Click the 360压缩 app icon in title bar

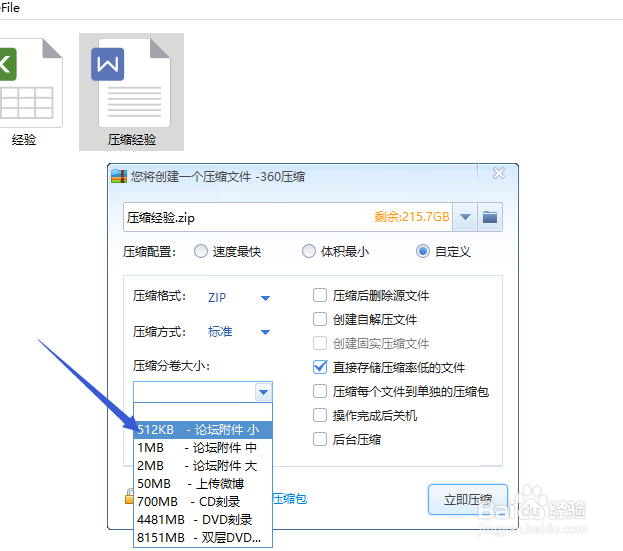pos(119,176)
